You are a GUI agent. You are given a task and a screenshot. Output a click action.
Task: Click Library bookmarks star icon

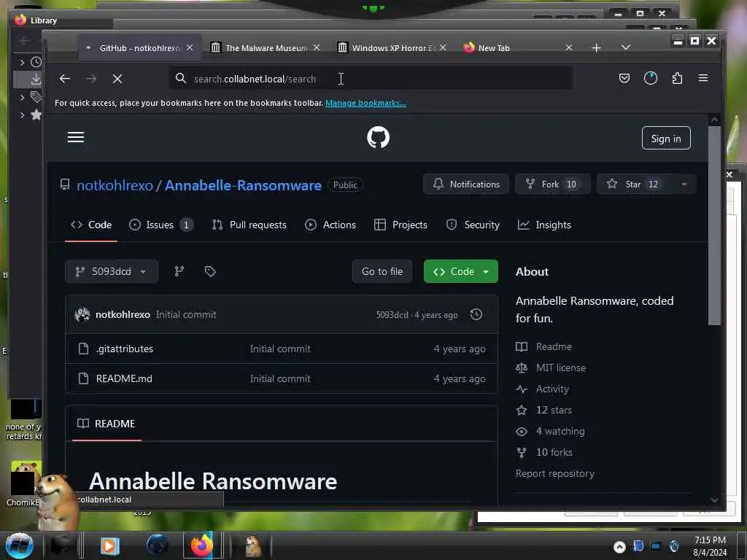(x=36, y=114)
